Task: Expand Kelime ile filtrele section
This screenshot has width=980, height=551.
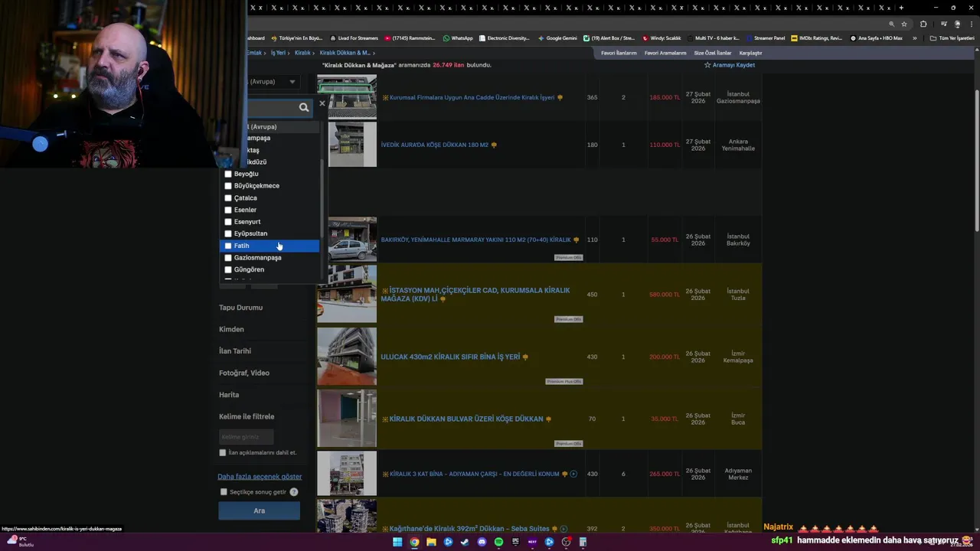Action: 247,416
